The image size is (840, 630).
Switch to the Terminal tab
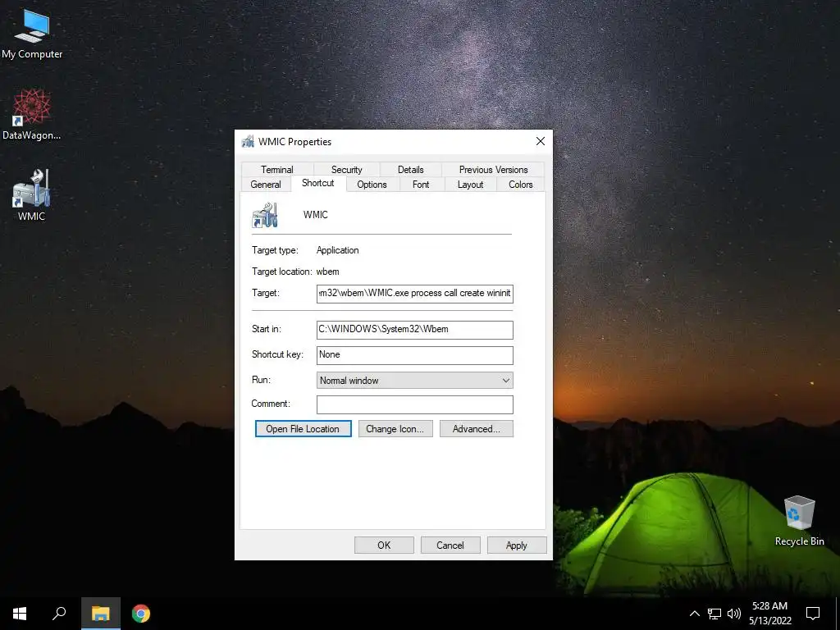click(277, 169)
